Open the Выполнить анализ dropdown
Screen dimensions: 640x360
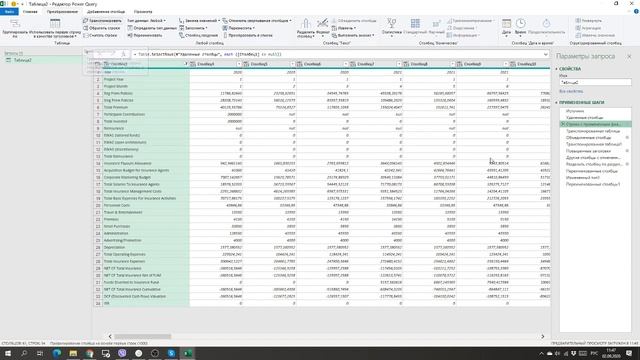[x=353, y=36]
